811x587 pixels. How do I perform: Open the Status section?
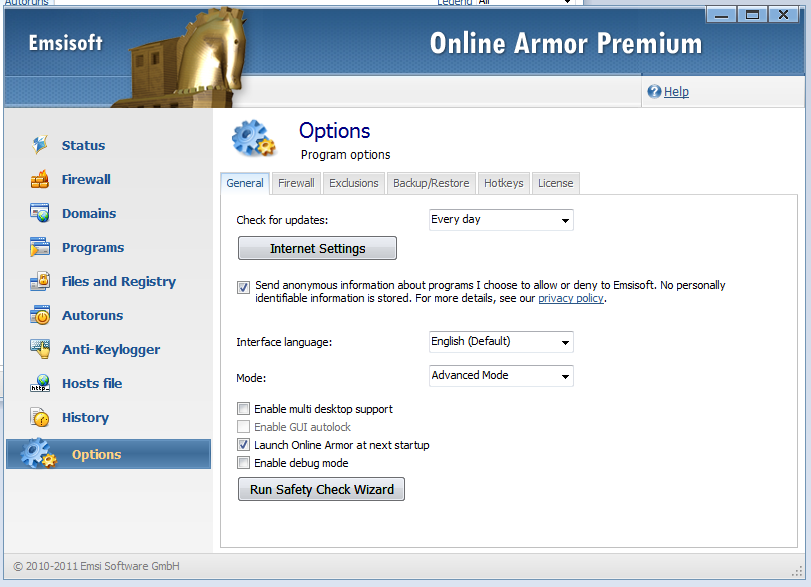coord(83,145)
